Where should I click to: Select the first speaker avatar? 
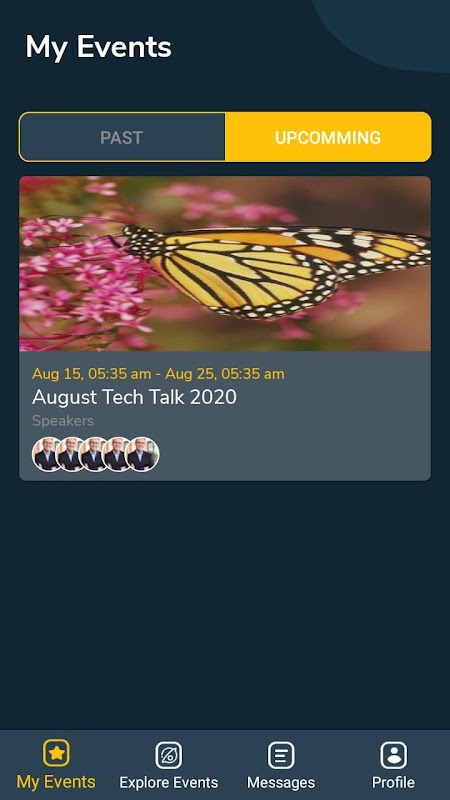coord(46,454)
